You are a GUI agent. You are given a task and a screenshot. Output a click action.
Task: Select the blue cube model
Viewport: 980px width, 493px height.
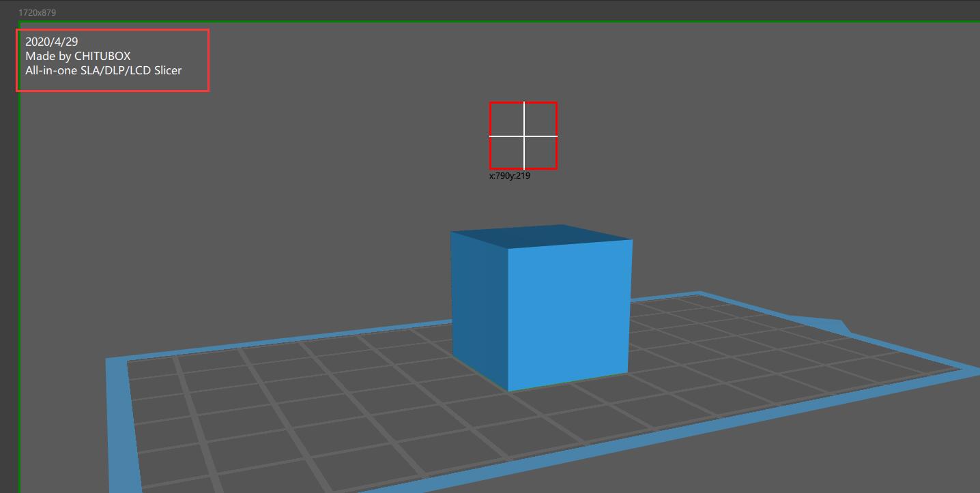pyautogui.click(x=541, y=308)
